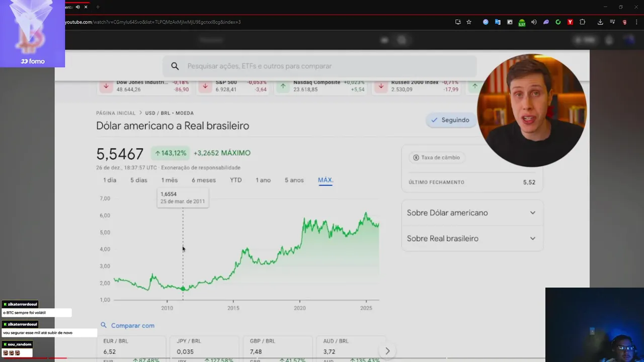644x362 pixels.
Task: Go to PÁGINA INICIAL breadcrumb
Action: coord(116,113)
